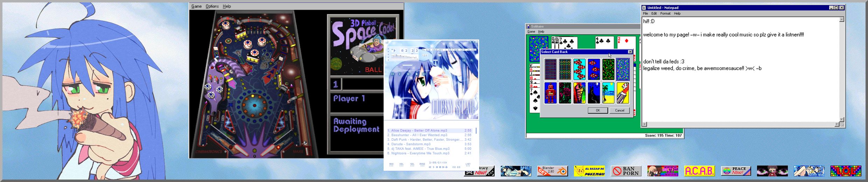The width and height of the screenshot is (868, 182).
Task: Open the colorful LOL badge
Action: [846, 171]
